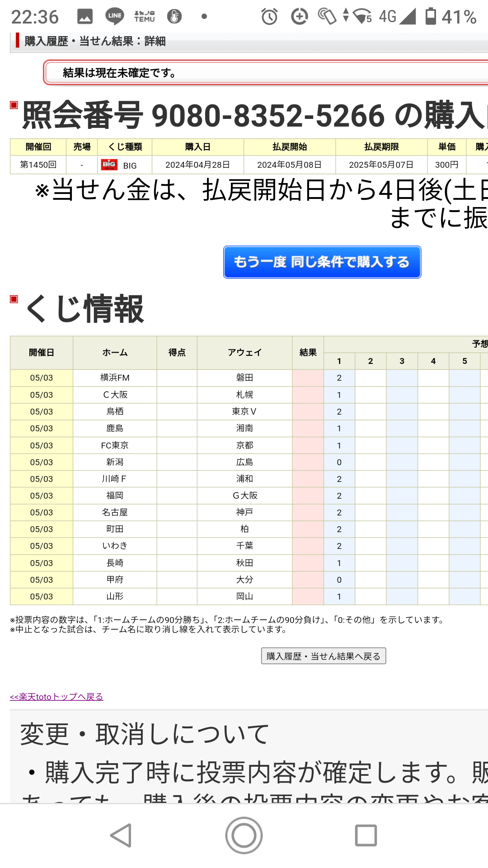Select payout deadline 2025年05月07日

381,165
